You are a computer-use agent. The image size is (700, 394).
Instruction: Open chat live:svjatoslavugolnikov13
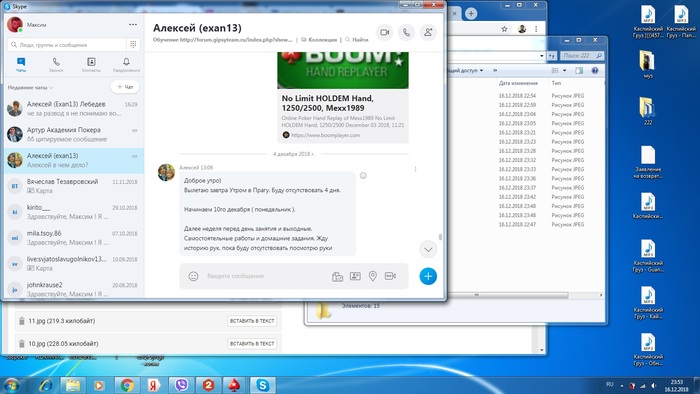pos(74,264)
